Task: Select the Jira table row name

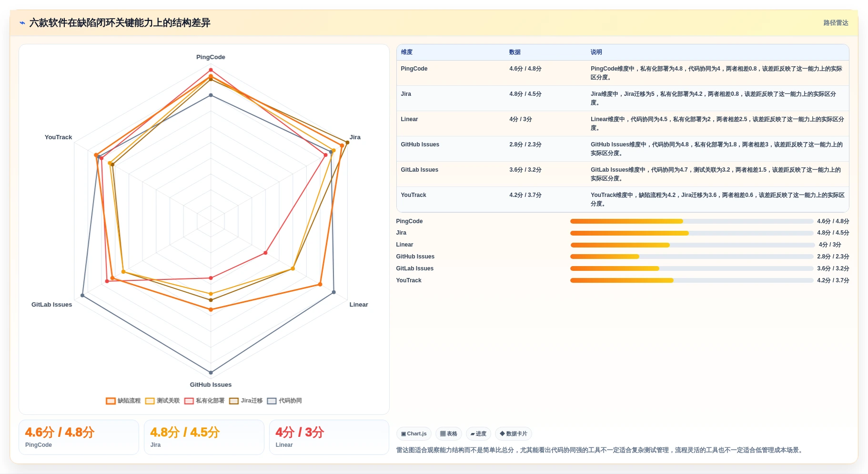Action: pyautogui.click(x=406, y=94)
